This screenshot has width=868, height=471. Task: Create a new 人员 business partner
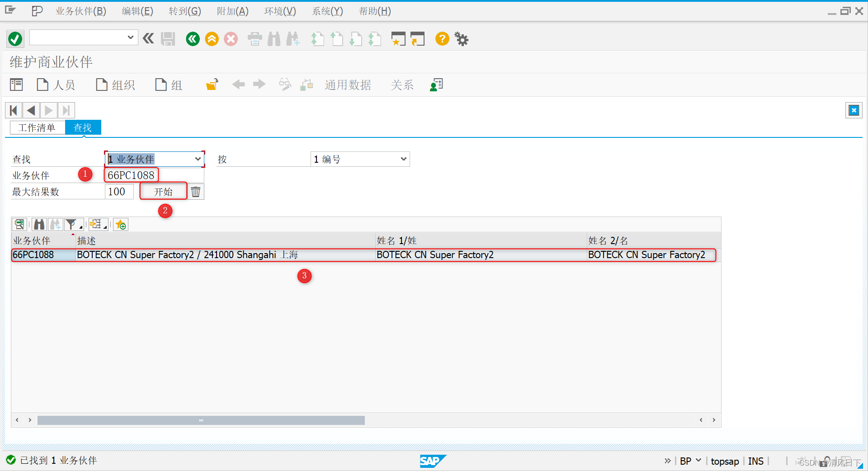(x=56, y=85)
